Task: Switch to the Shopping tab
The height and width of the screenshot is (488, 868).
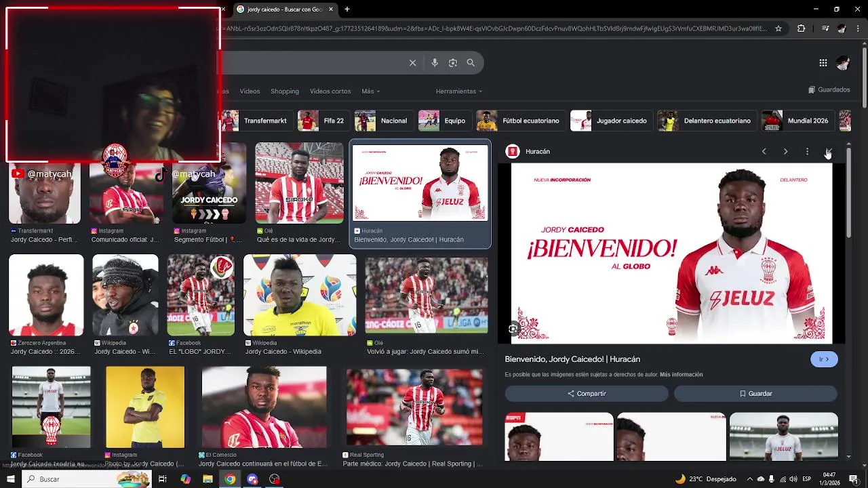Action: coord(285,91)
